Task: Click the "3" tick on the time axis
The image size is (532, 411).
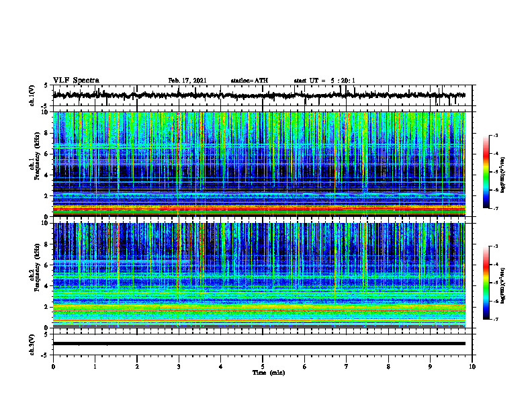Action: [x=179, y=367]
